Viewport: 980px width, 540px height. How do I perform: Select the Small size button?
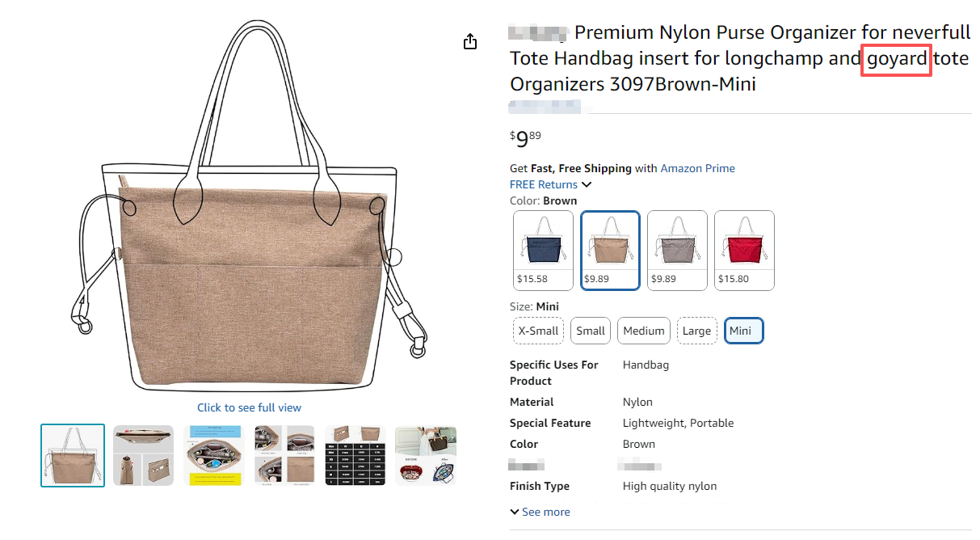click(591, 331)
